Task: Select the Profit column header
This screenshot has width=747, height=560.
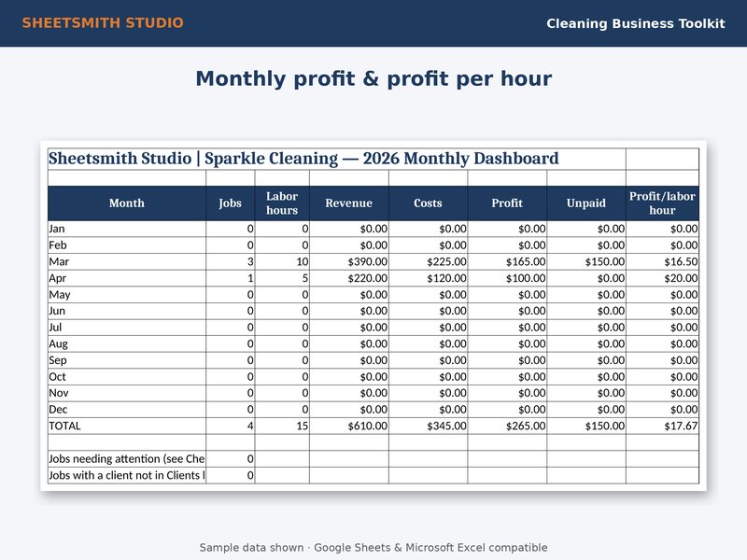Action: coord(507,203)
